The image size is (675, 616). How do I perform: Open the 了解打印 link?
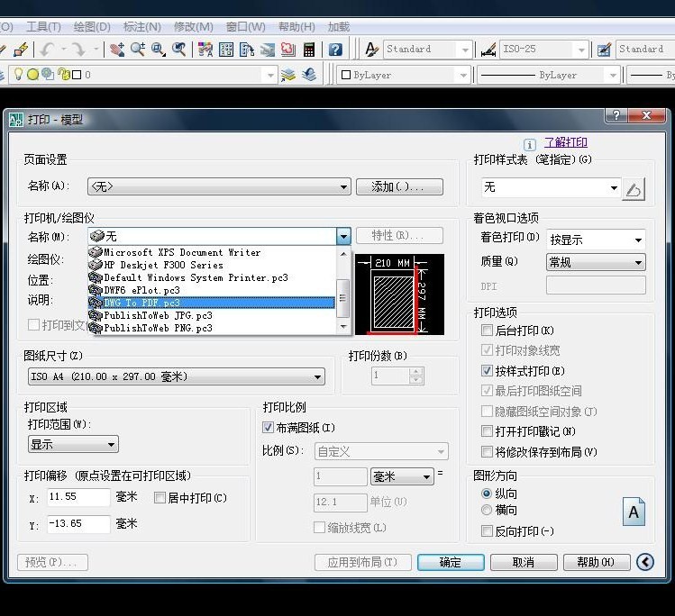[x=565, y=142]
